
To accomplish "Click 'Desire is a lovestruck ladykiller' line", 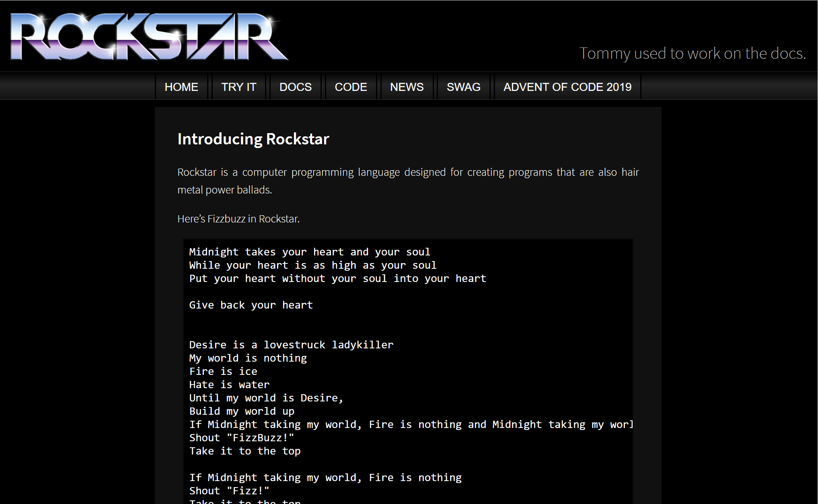I will tap(291, 345).
